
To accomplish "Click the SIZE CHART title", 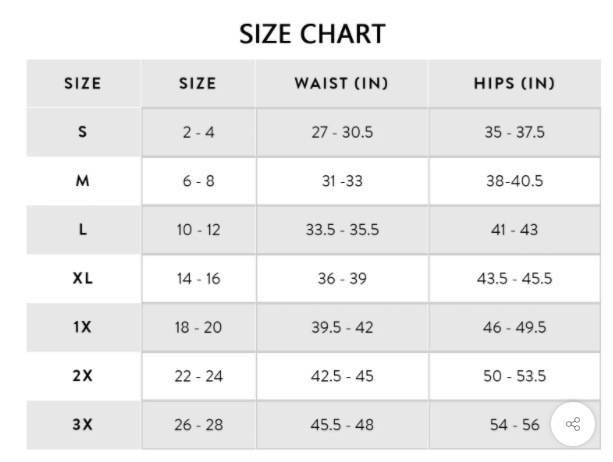I will click(312, 34).
